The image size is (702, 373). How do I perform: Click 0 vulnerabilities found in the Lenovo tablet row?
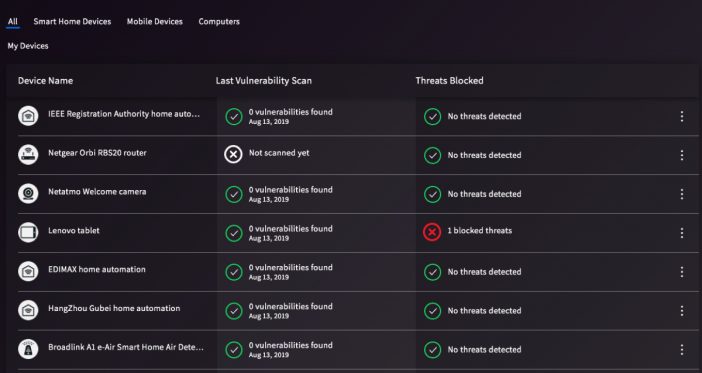click(291, 229)
